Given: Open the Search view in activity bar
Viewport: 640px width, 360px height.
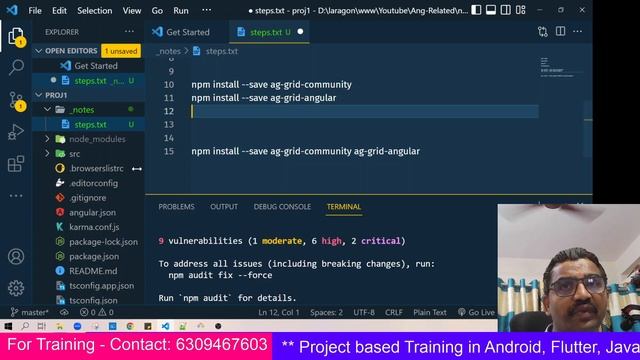Looking at the screenshot, I should coord(16,67).
